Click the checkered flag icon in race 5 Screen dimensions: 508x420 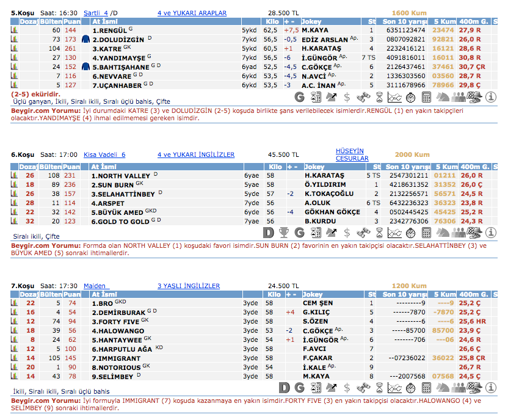tap(474, 97)
